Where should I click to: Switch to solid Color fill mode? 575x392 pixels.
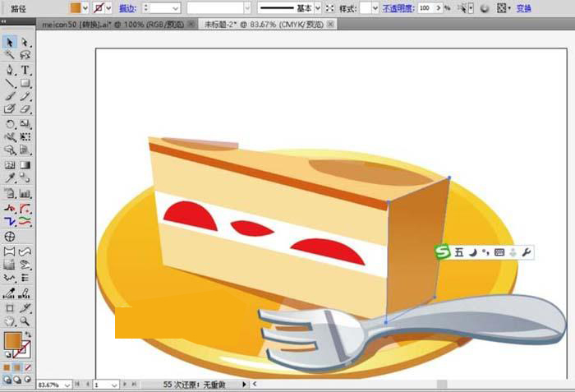(7, 367)
